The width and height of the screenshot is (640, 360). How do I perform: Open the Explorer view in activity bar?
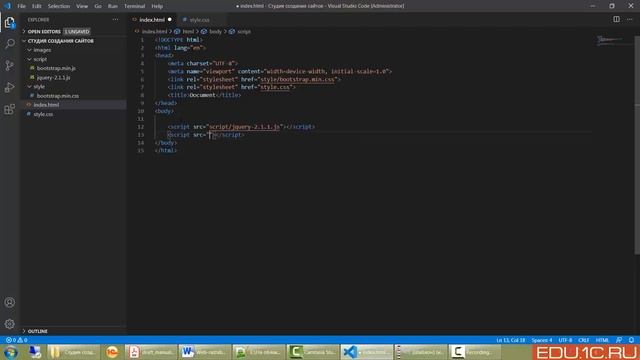tap(9, 22)
